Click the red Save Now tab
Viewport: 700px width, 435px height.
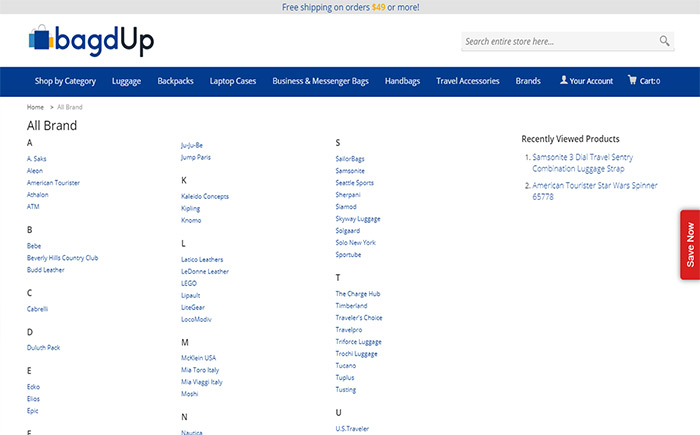click(x=690, y=245)
